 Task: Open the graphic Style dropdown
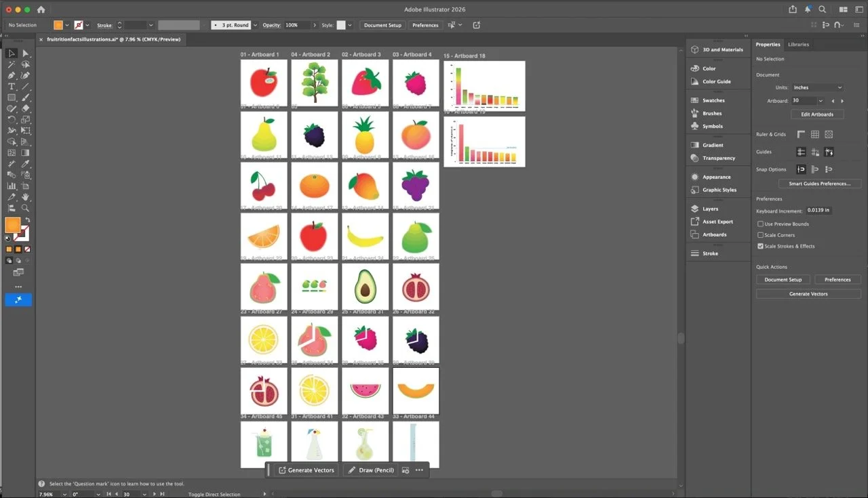(x=349, y=25)
